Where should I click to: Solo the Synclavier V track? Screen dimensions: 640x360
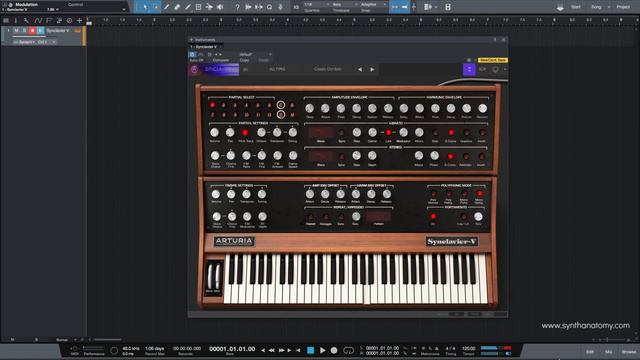(x=24, y=31)
